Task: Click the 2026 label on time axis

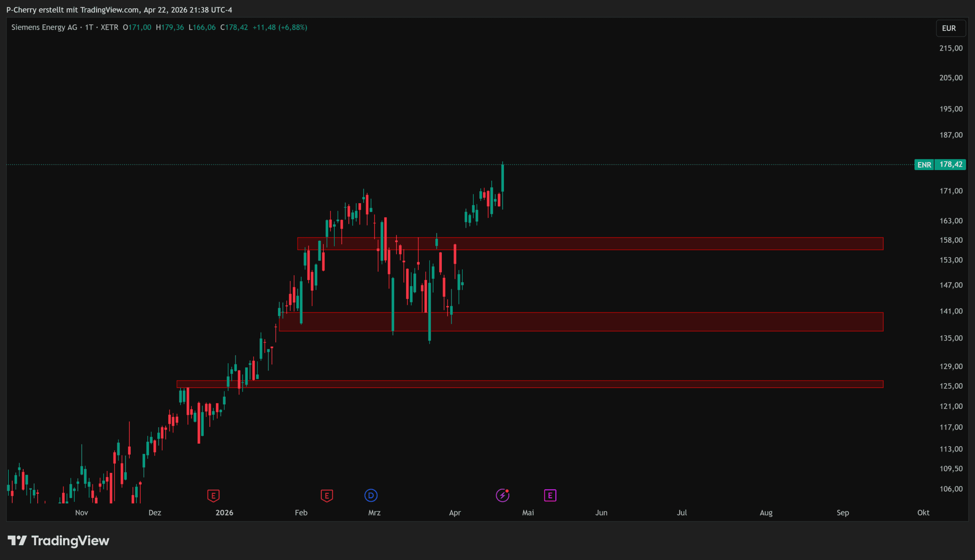Action: click(x=224, y=513)
